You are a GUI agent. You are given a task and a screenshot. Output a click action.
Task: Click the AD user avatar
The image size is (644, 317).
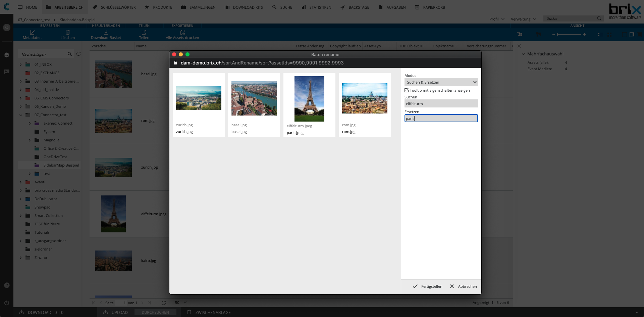coord(7,28)
